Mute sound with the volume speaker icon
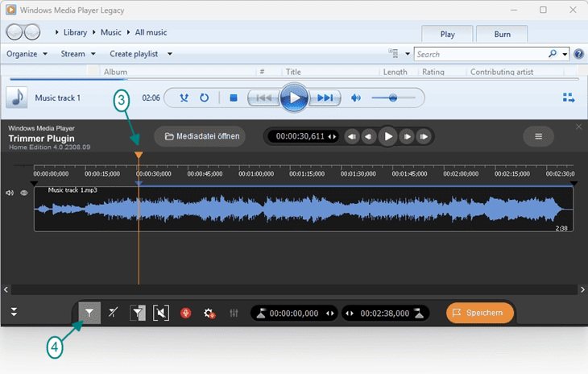Viewport: 588px width, 374px height. click(355, 98)
